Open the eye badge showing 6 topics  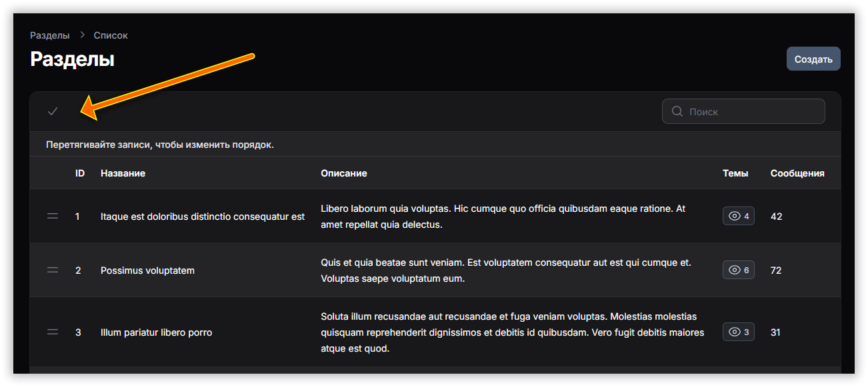click(x=739, y=270)
